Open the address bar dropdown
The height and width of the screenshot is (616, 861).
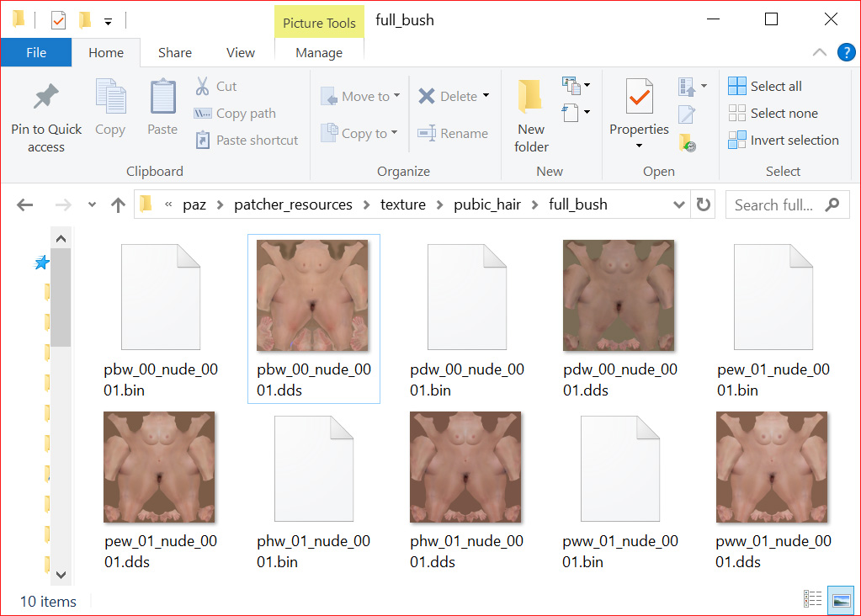[x=678, y=204]
